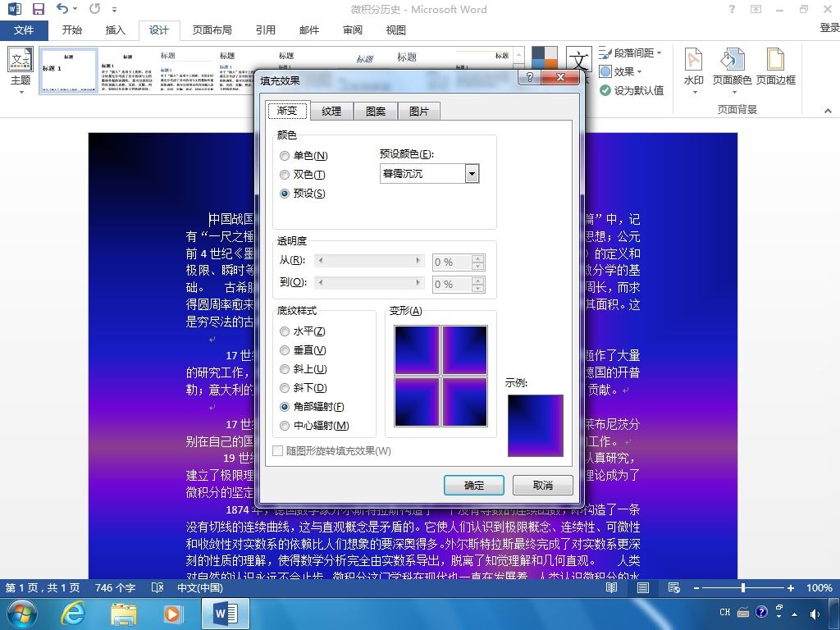Switch to Print Layout view icon
The width and height of the screenshot is (840, 630).
[643, 587]
